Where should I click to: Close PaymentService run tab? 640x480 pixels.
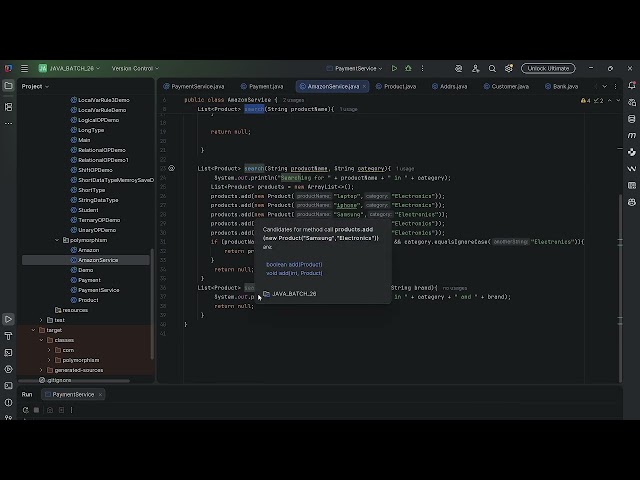click(100, 395)
